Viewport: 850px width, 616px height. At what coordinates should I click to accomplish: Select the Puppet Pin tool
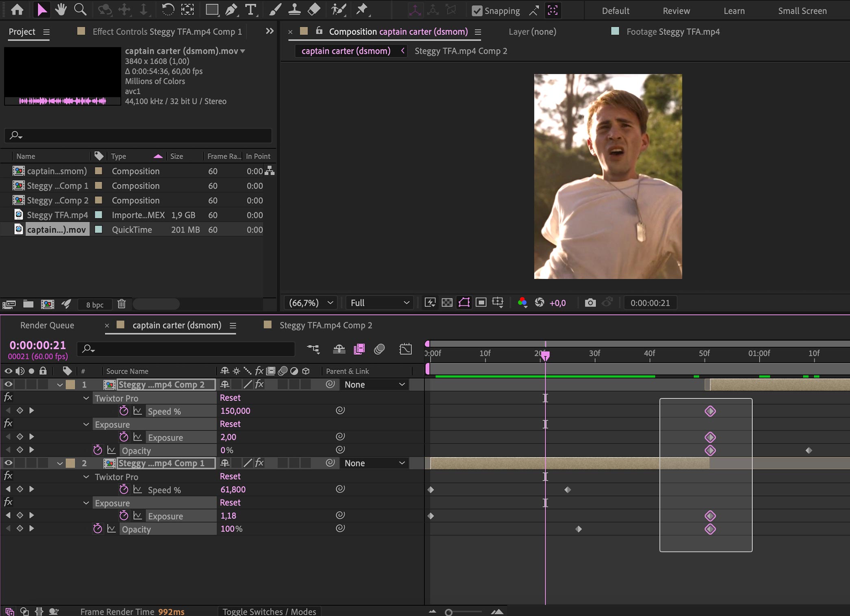362,9
